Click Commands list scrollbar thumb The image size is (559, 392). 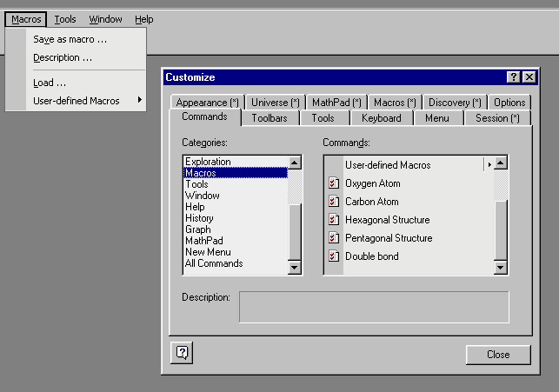point(501,230)
